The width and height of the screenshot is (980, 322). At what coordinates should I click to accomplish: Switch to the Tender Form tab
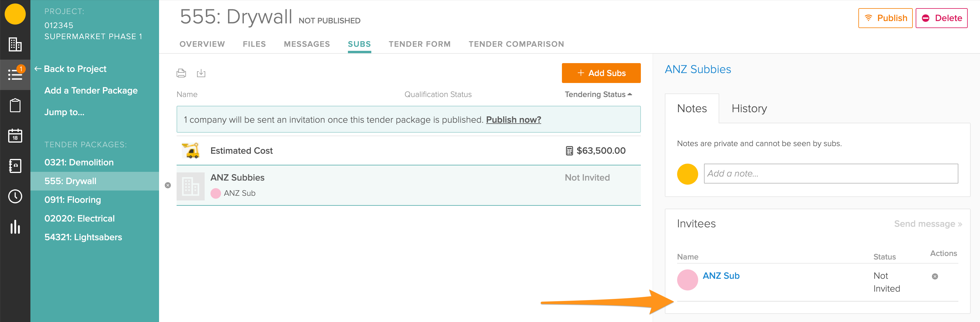tap(419, 44)
